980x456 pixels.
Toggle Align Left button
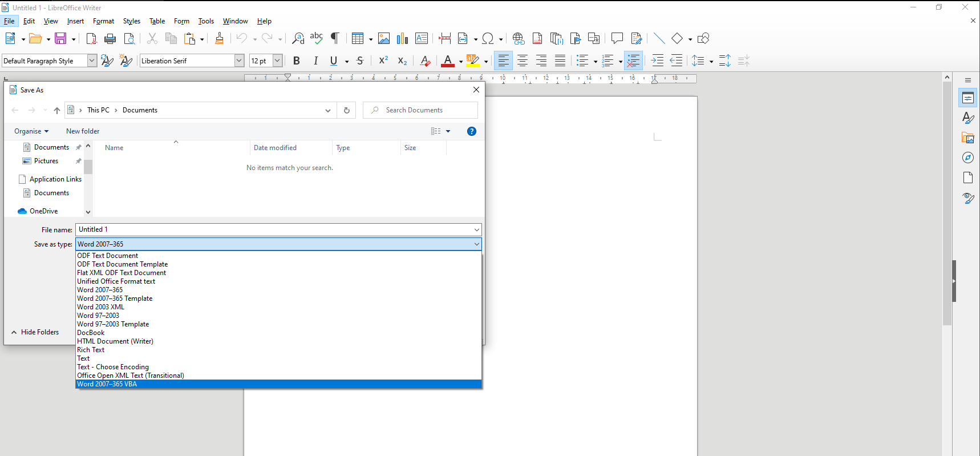tap(503, 60)
